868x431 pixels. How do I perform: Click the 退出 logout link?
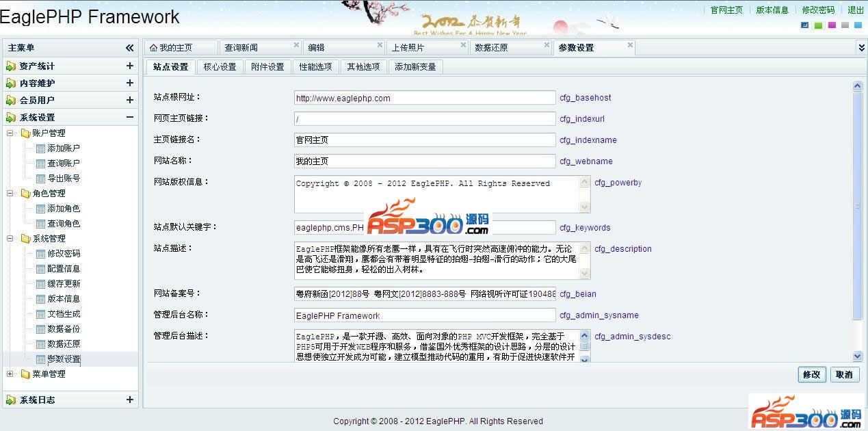coord(856,10)
